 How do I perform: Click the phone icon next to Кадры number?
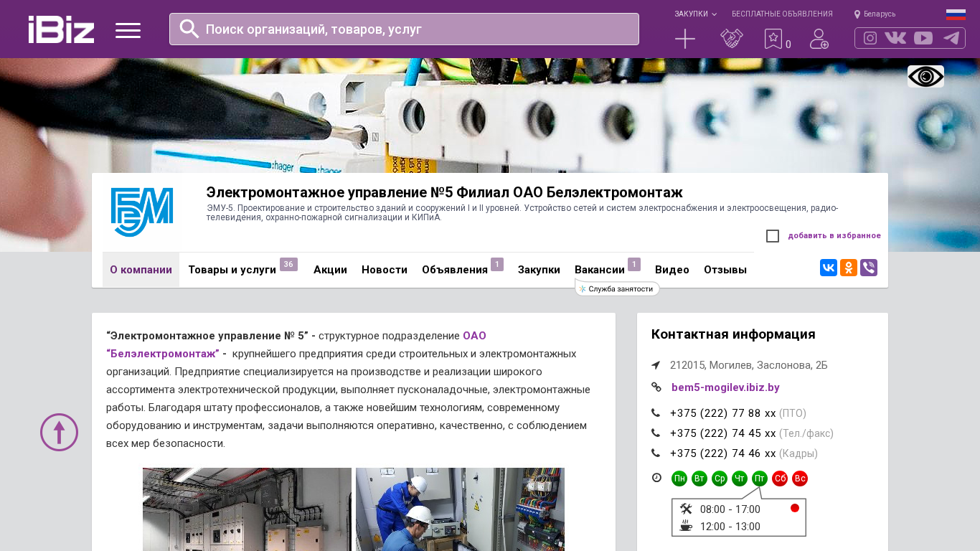pos(656,453)
